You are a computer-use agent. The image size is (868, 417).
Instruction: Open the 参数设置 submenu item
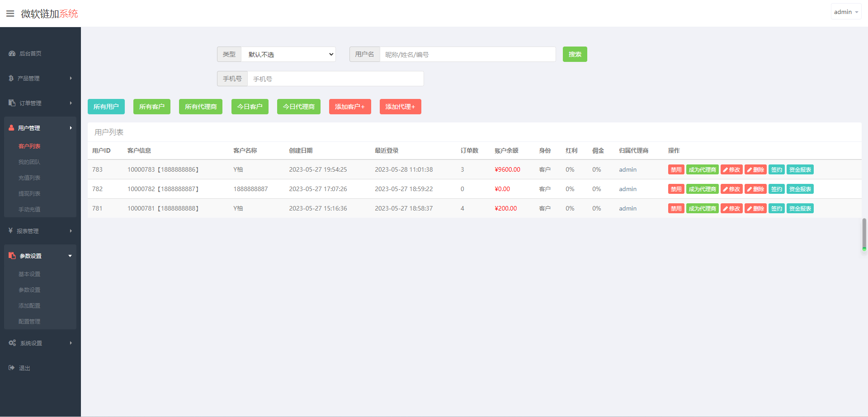coord(29,290)
